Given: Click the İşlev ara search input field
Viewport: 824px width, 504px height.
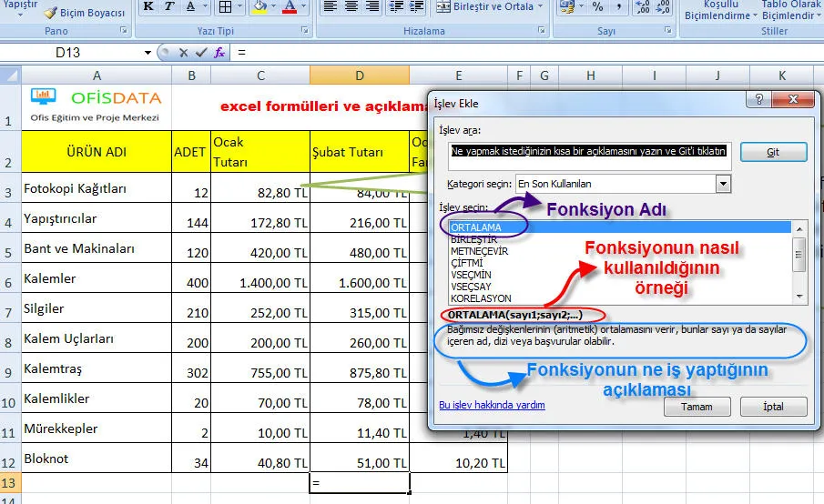Looking at the screenshot, I should [589, 151].
